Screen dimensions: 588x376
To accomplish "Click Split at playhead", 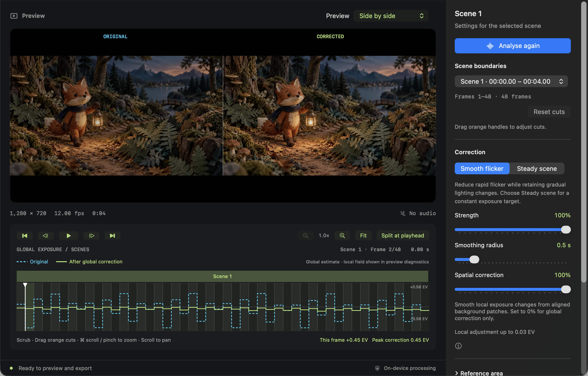I will (x=403, y=235).
